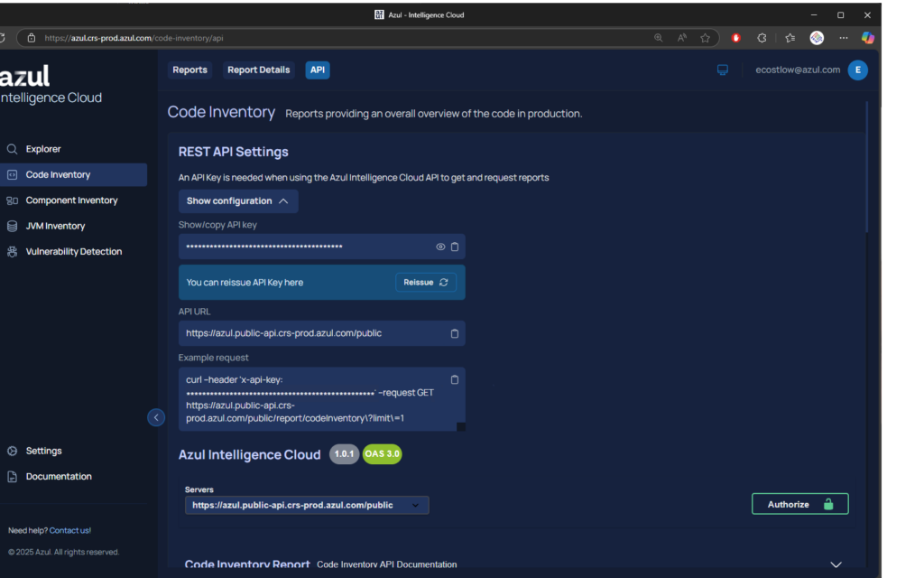
Task: Open the Contact us link
Action: coord(69,530)
